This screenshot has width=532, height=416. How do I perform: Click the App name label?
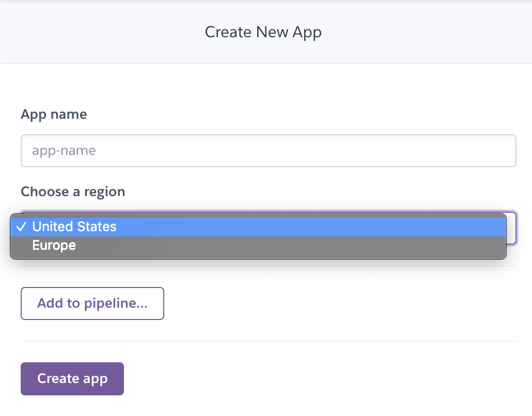(54, 114)
